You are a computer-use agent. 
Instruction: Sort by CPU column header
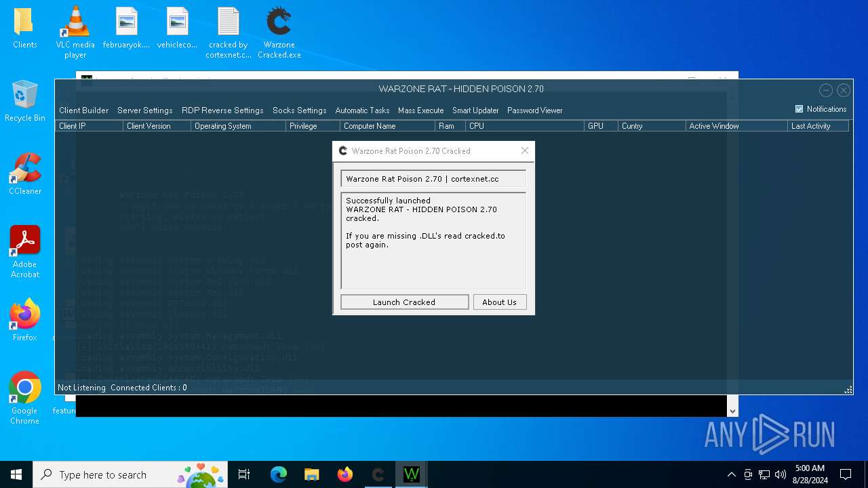tap(525, 126)
